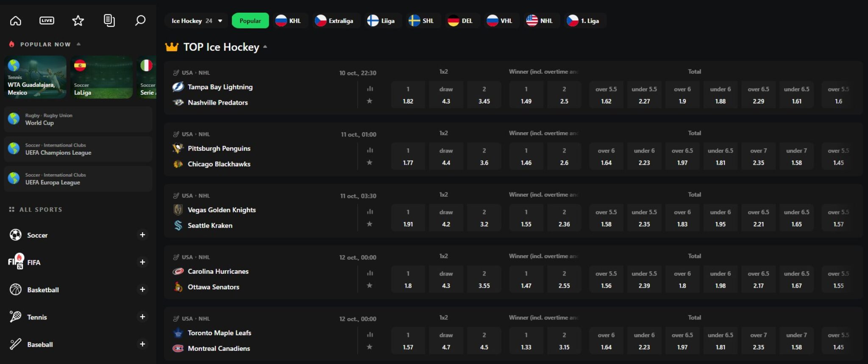Open the home icon in top navigation
The height and width of the screenshot is (364, 868).
pos(16,20)
